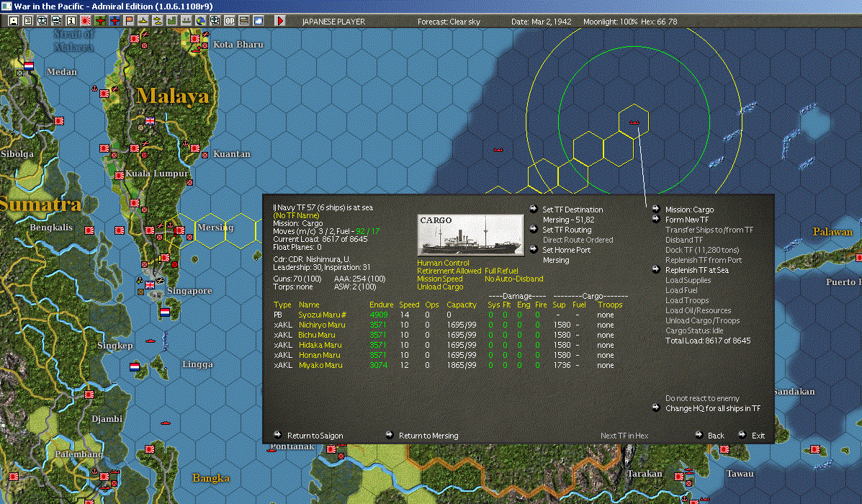Viewport: 862px width, 504px height.
Task: Click the (No TF Name) label
Action: (296, 215)
